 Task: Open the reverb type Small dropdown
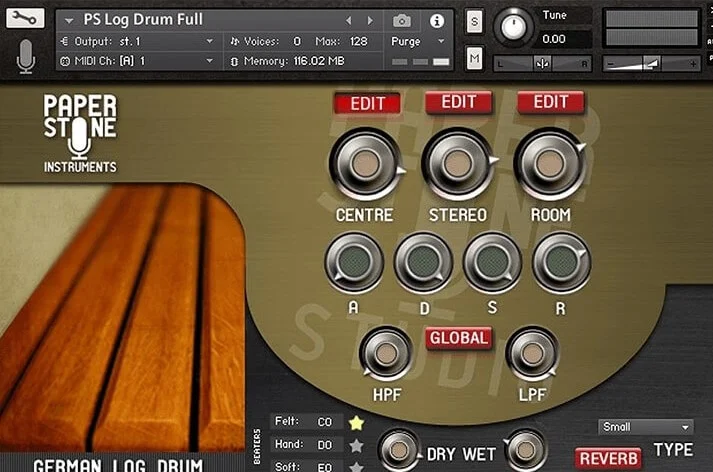tap(646, 427)
